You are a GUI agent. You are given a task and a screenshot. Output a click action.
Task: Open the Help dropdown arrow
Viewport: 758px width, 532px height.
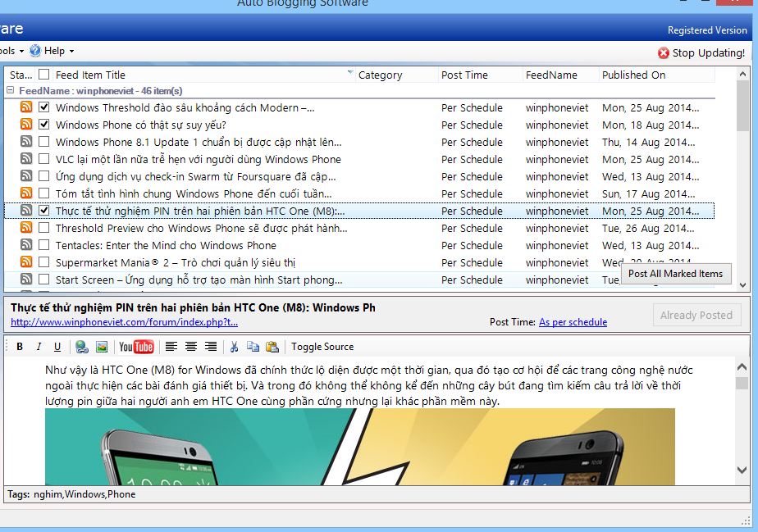[x=71, y=51]
